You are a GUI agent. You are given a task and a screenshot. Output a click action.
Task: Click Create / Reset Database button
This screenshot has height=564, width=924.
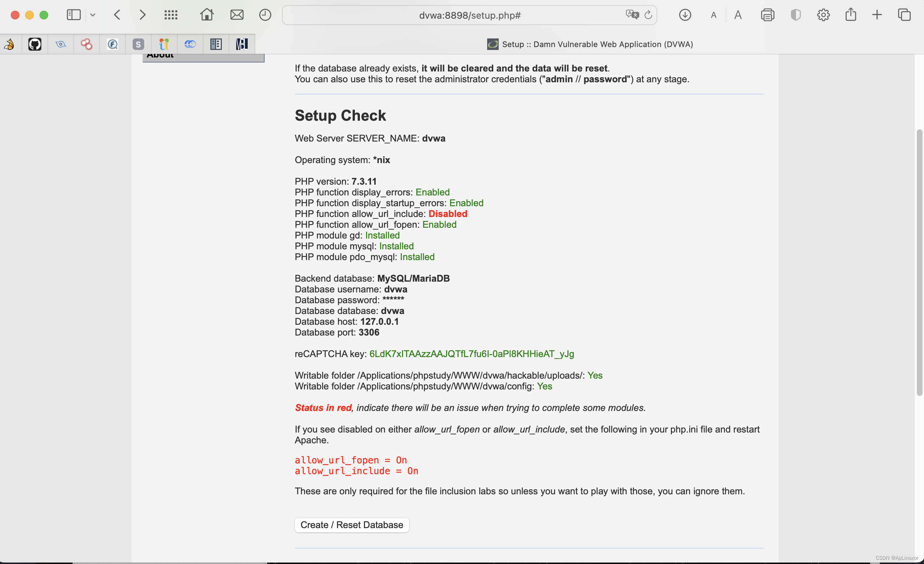(351, 524)
